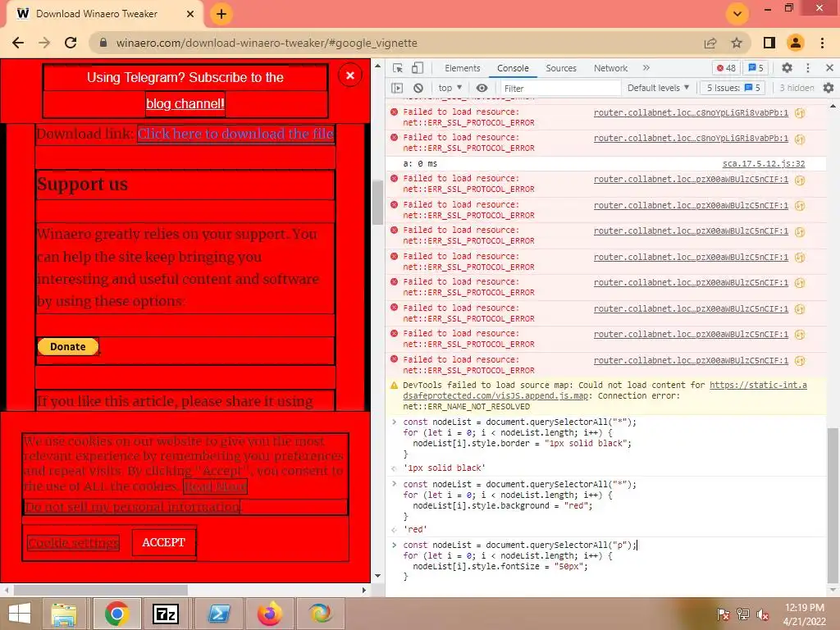Click the browser Back arrow
840x630 pixels.
(18, 43)
